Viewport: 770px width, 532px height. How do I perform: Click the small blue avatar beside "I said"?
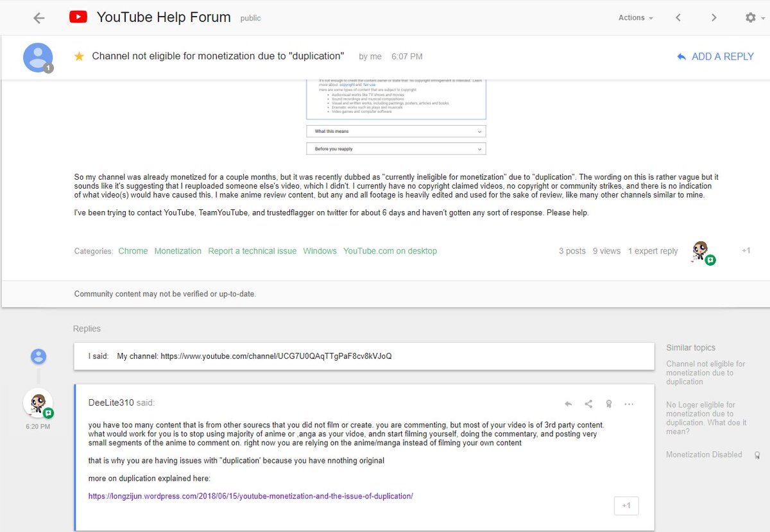(x=38, y=356)
